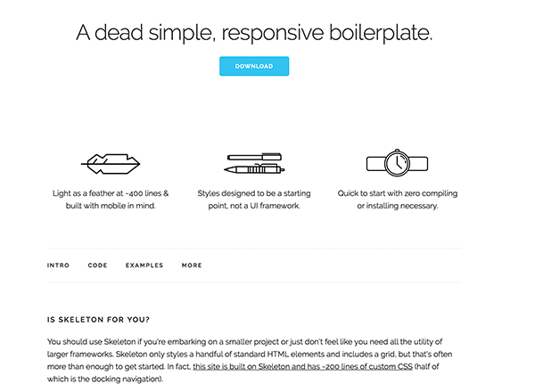The width and height of the screenshot is (535, 392).
Task: Click the wristwatch clock face
Action: click(x=397, y=163)
